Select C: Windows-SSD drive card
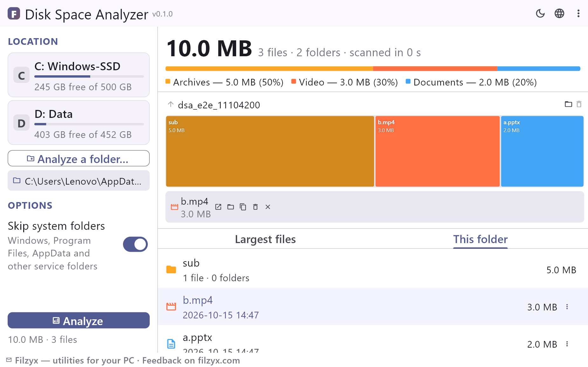588x367 pixels. click(x=79, y=75)
